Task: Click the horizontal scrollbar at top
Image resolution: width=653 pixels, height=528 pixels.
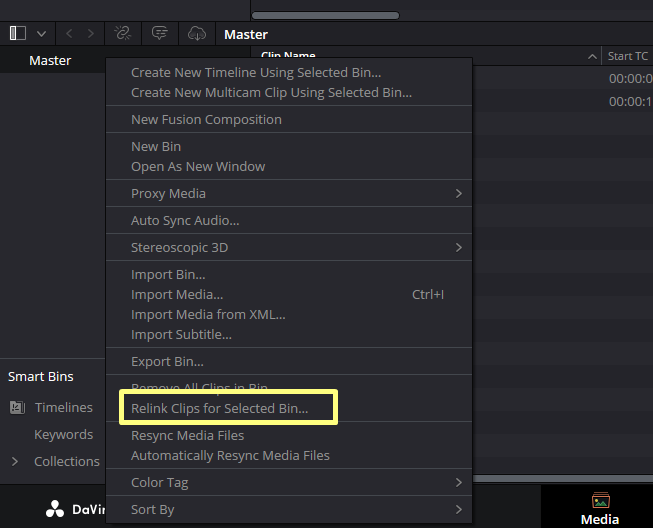Action: 326,15
